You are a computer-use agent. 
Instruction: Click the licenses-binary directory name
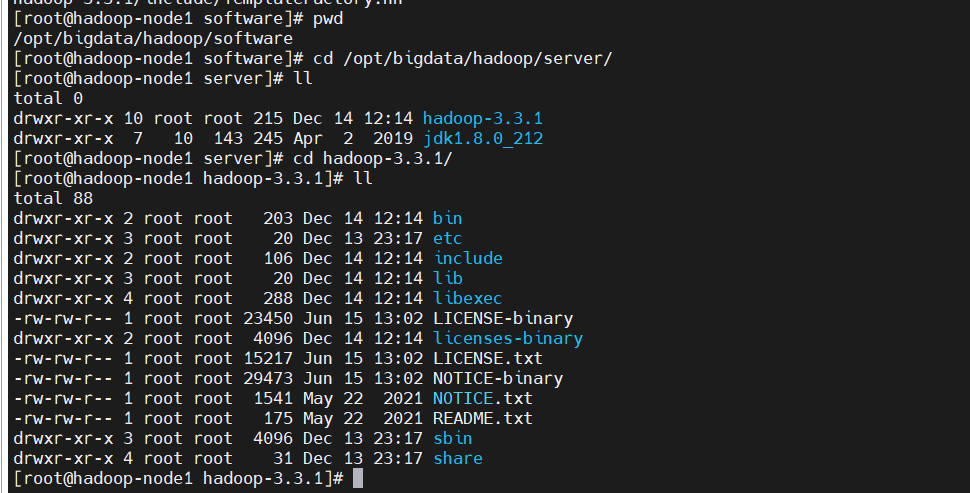(508, 338)
